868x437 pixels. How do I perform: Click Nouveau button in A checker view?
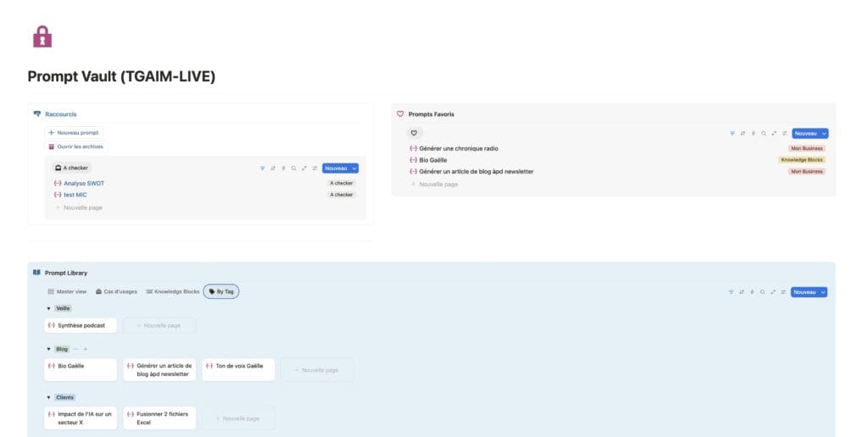click(x=336, y=169)
